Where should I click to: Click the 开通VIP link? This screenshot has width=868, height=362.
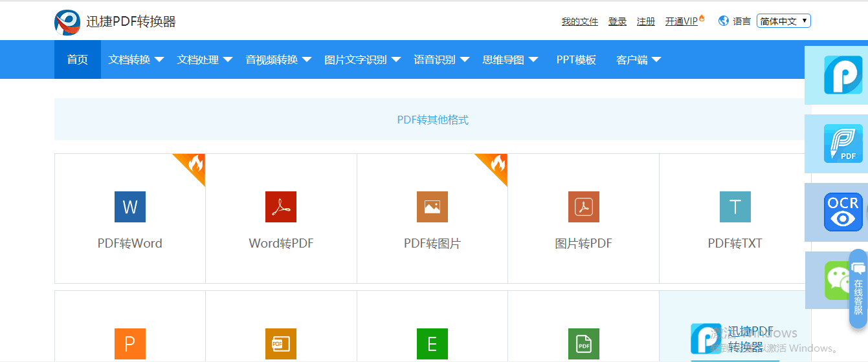click(682, 21)
